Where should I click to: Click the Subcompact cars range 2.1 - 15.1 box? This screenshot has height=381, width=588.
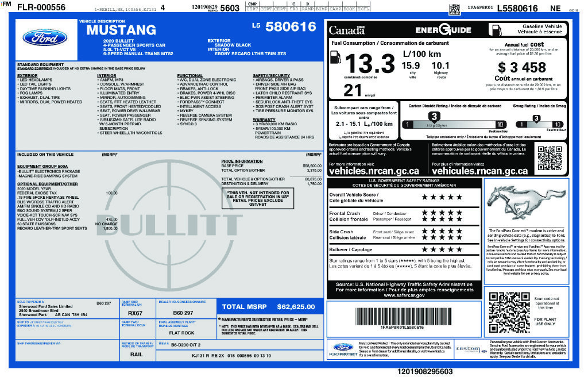tap(363, 121)
